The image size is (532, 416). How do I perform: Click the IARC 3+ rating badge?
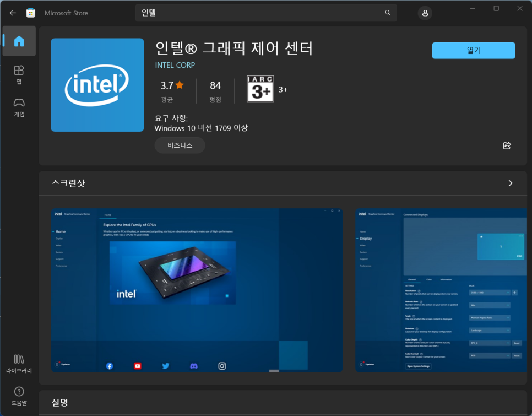(260, 89)
